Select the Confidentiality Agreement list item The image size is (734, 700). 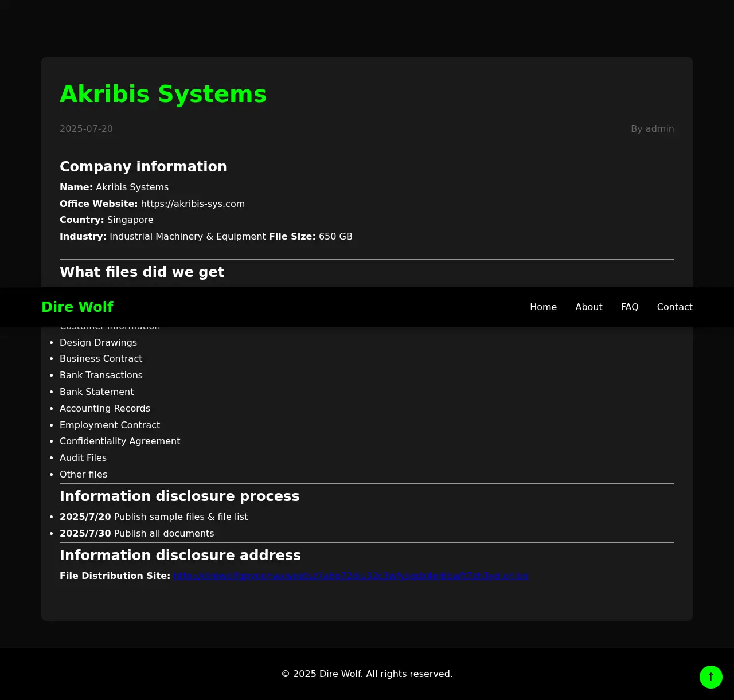pos(120,441)
